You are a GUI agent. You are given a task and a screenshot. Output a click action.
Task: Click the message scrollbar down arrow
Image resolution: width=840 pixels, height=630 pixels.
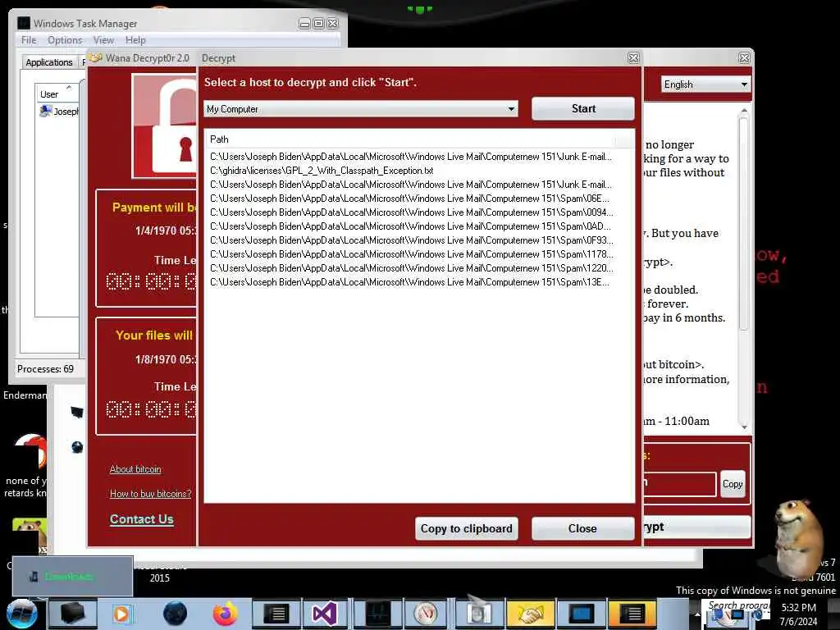[x=743, y=427]
